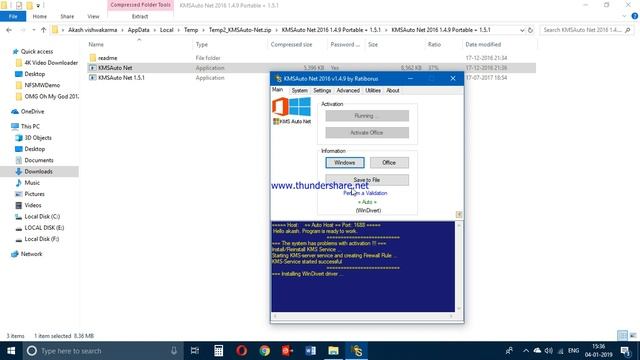
Task: Open Microsoft Word from the taskbar
Action: pos(311,351)
